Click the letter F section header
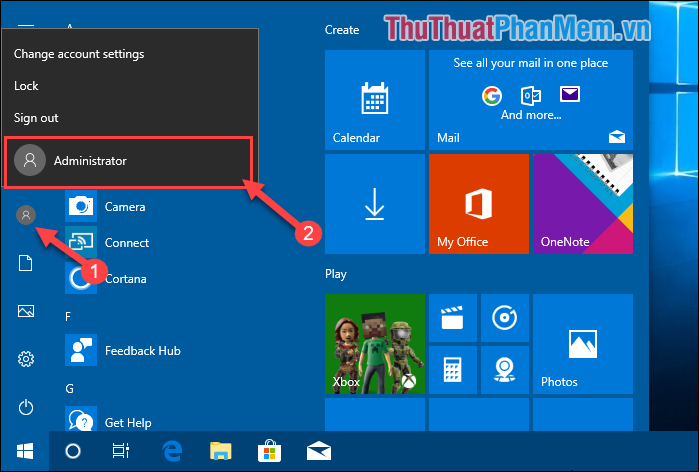Viewport: 699px width, 472px height. click(x=68, y=317)
